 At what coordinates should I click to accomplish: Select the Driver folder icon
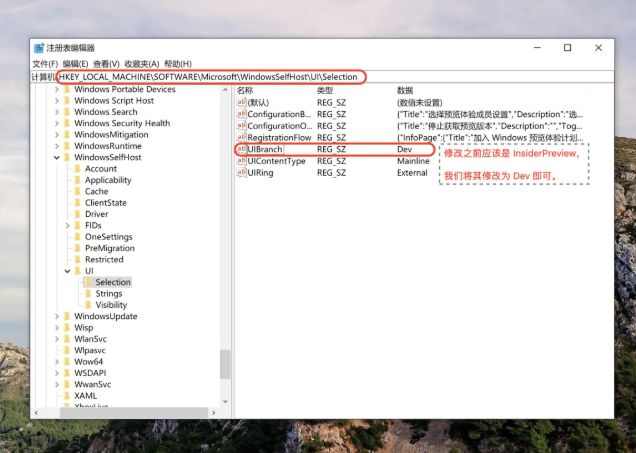coord(78,214)
